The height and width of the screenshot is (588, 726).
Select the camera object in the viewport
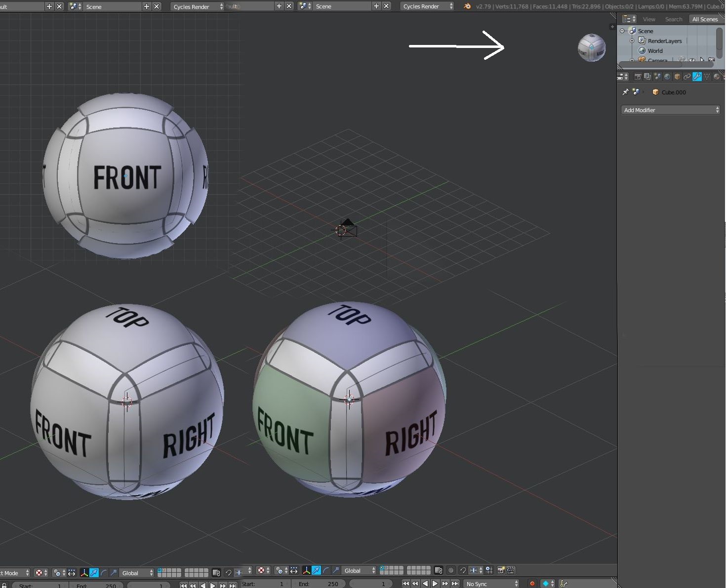pos(348,228)
